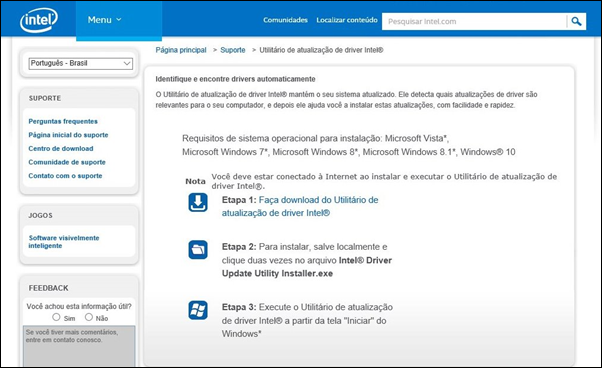Expand the Português - Brasil language selector
The image size is (602, 368).
coord(81,63)
